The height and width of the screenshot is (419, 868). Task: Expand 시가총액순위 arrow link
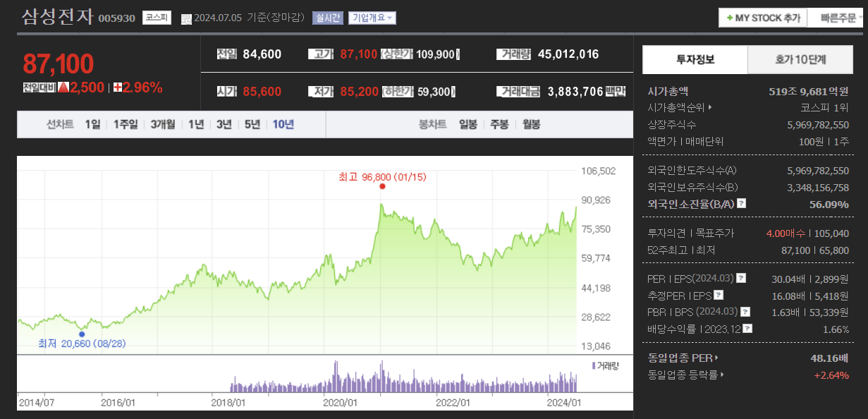pos(710,108)
